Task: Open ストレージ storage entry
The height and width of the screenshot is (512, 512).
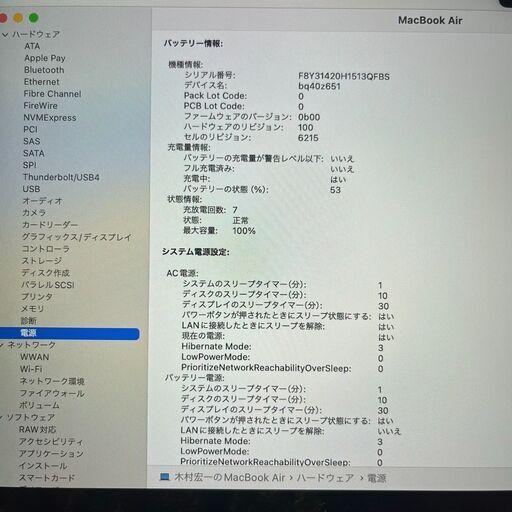Action: 42,261
